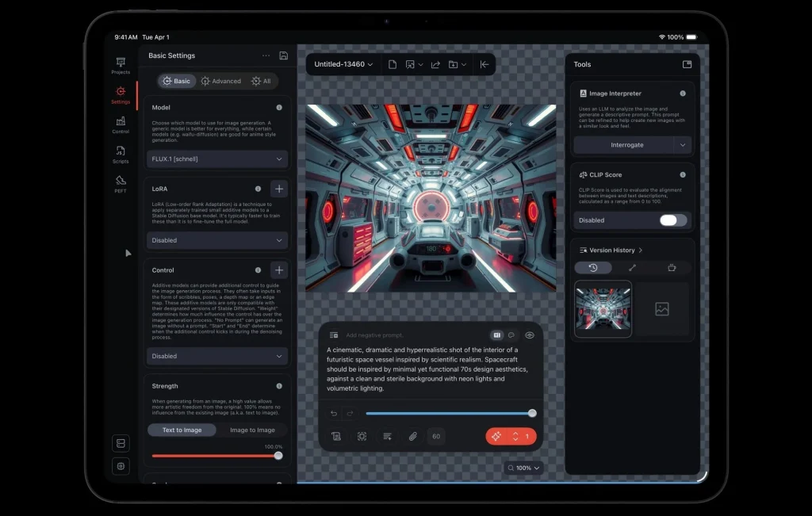812x516 pixels.
Task: Open the Scripts sidebar section
Action: coord(121,155)
